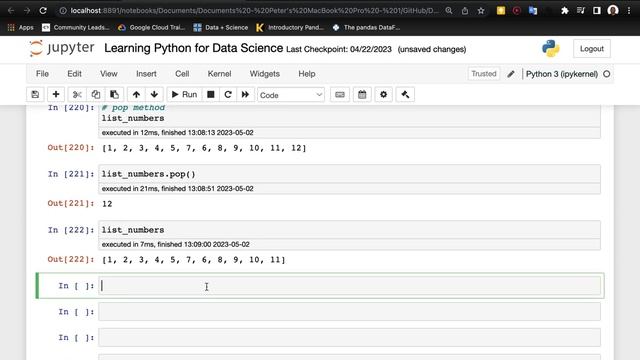Open the Community Leads bookmark
Image resolution: width=640 pixels, height=360 pixels.
[x=76, y=27]
